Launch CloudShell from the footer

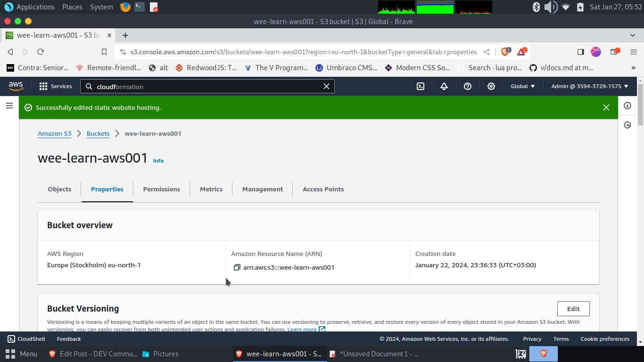(x=26, y=339)
